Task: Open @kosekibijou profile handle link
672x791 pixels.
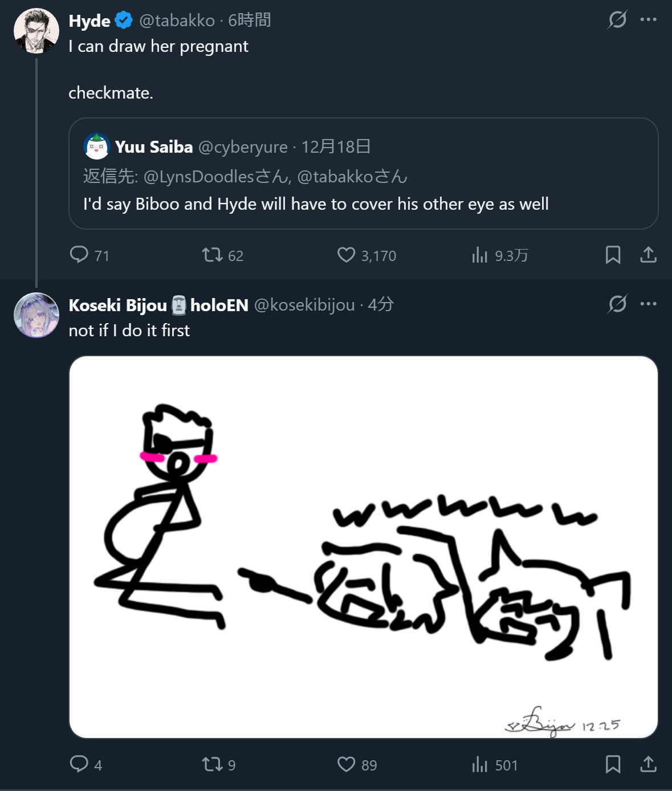Action: pyautogui.click(x=304, y=305)
